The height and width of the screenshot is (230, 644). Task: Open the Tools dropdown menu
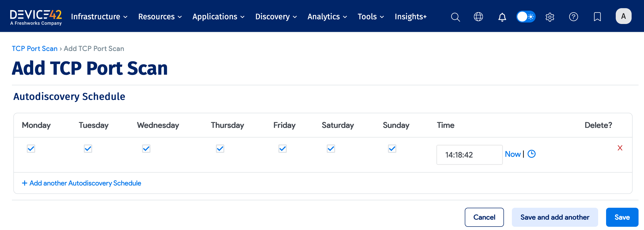coord(371,17)
